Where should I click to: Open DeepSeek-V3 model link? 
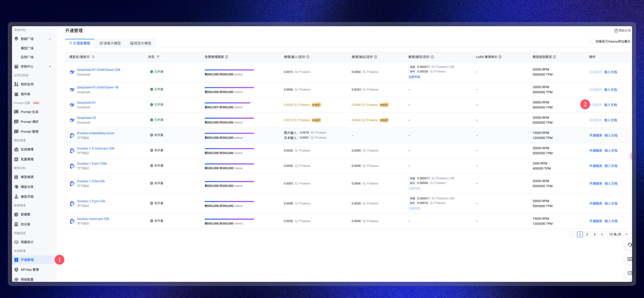point(86,118)
